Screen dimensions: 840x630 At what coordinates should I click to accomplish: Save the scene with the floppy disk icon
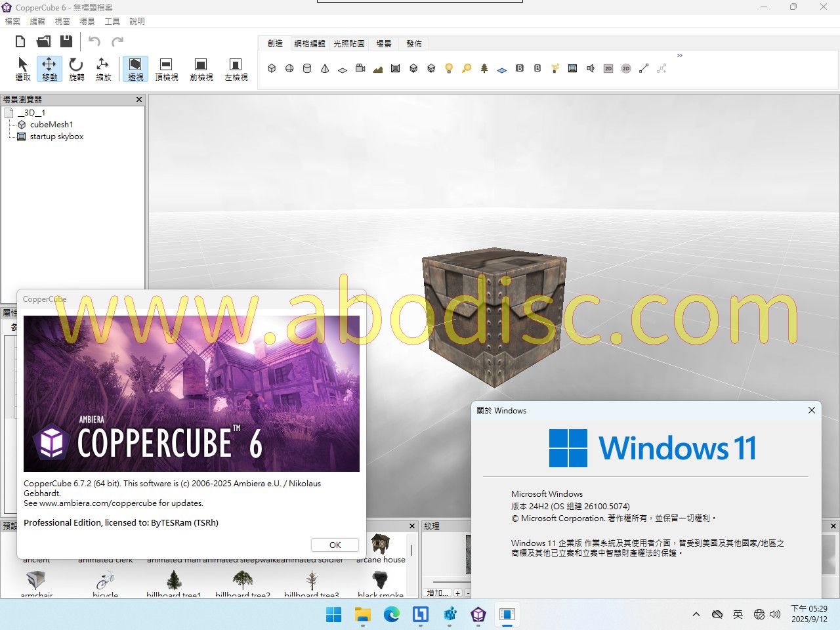pyautogui.click(x=66, y=41)
